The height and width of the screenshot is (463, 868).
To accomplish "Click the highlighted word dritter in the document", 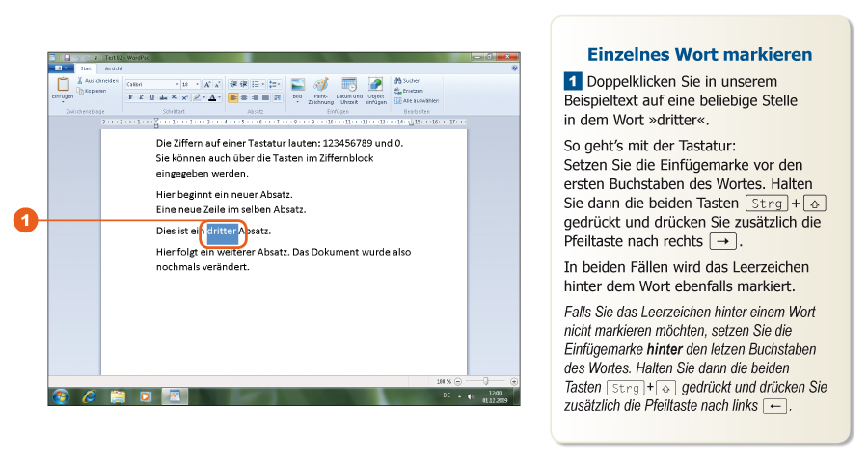I will click(221, 231).
